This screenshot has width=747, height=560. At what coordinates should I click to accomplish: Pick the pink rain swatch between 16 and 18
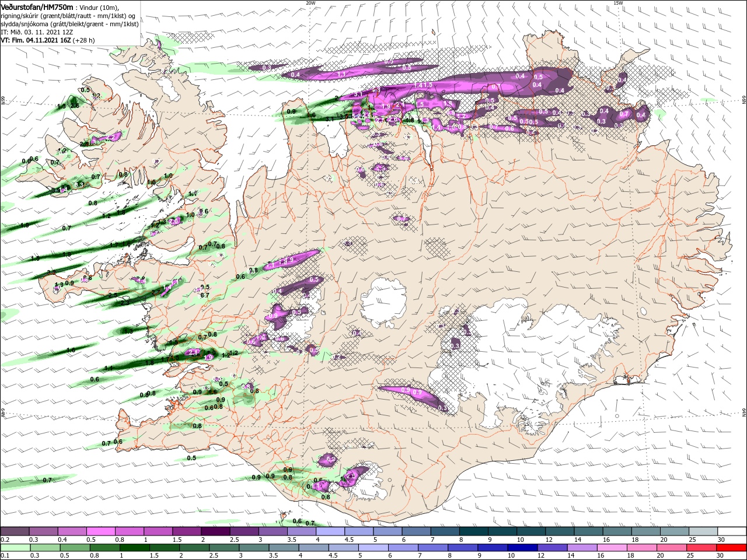tap(613, 548)
